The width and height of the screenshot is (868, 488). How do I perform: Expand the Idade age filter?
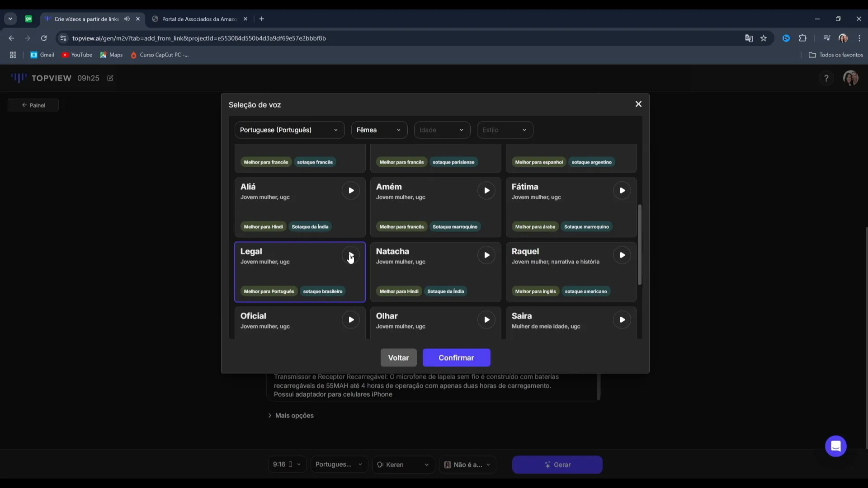[x=442, y=130]
